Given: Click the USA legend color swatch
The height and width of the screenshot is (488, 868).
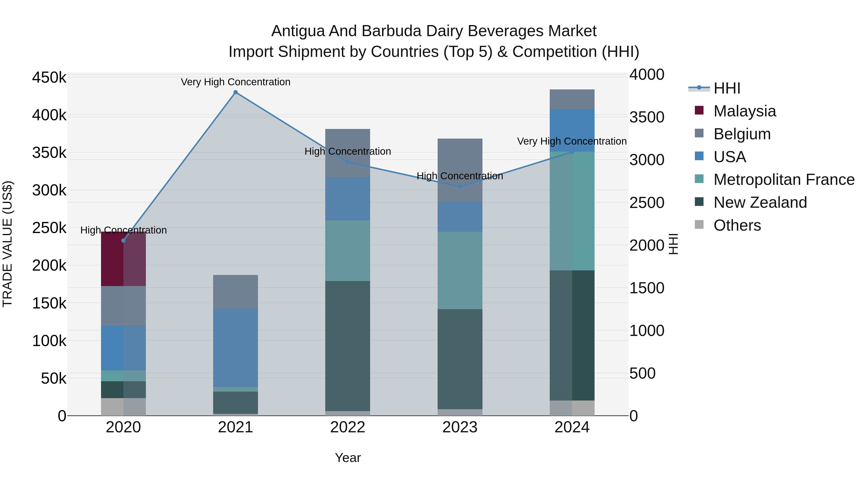Looking at the screenshot, I should [x=699, y=156].
